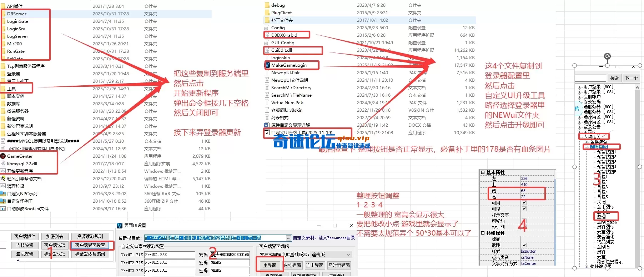Expand the 注册帐户 tree node
The width and height of the screenshot is (644, 277).
(x=580, y=97)
